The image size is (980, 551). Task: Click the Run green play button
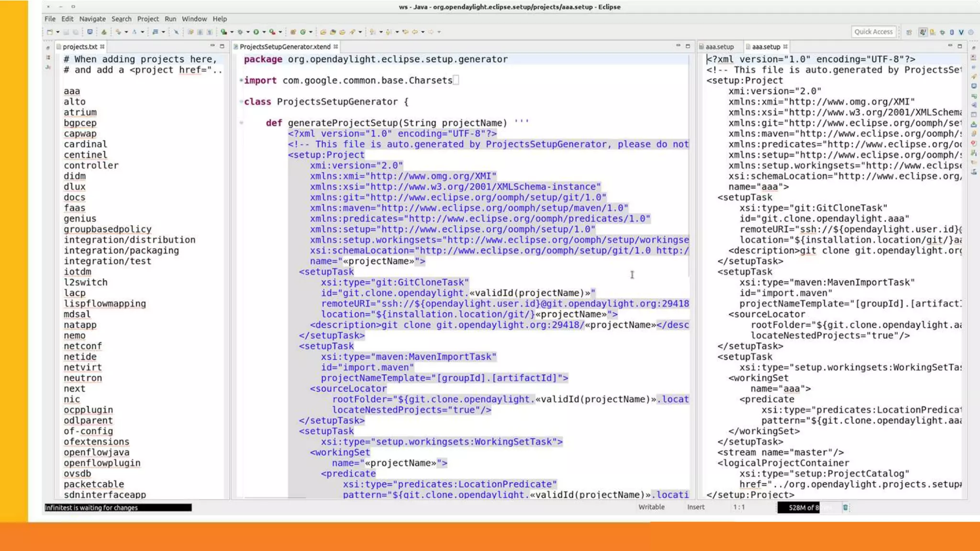tap(256, 32)
